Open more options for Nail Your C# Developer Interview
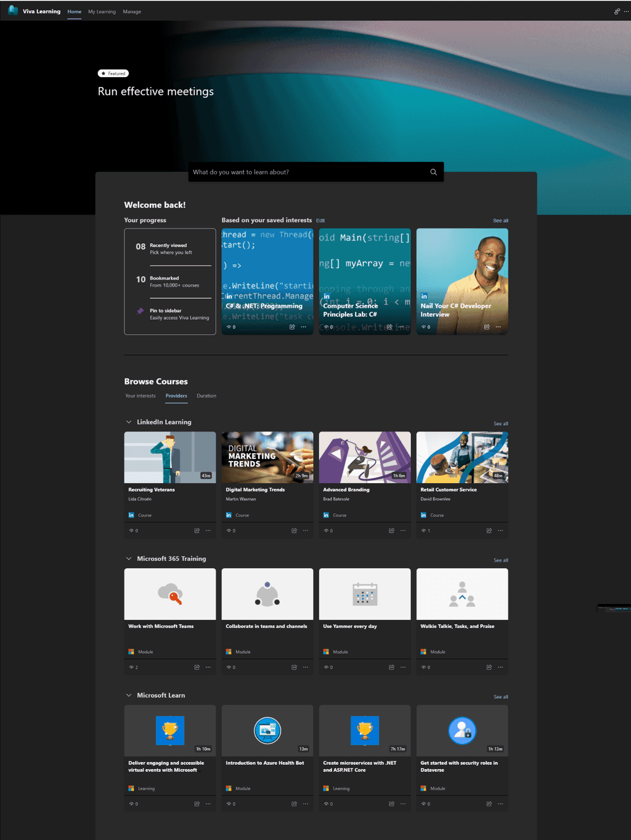The height and width of the screenshot is (840, 631). 498,327
